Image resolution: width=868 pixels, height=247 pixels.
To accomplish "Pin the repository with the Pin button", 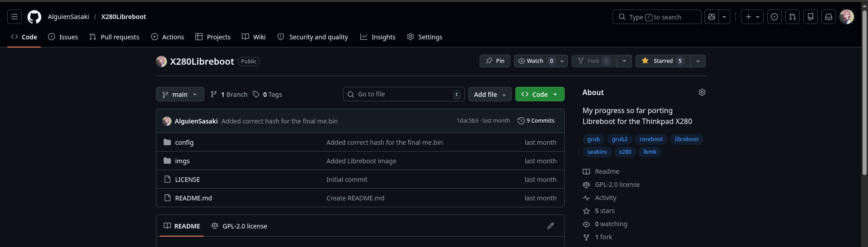I will pos(495,61).
